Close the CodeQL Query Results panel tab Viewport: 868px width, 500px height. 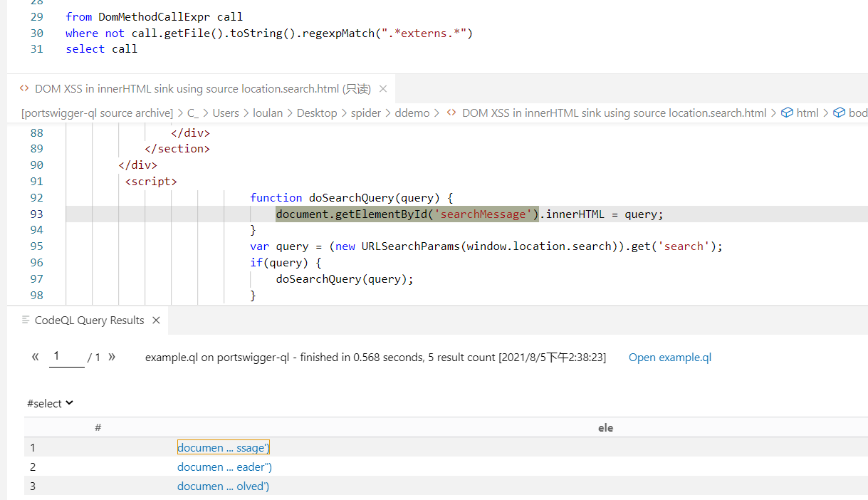click(157, 321)
